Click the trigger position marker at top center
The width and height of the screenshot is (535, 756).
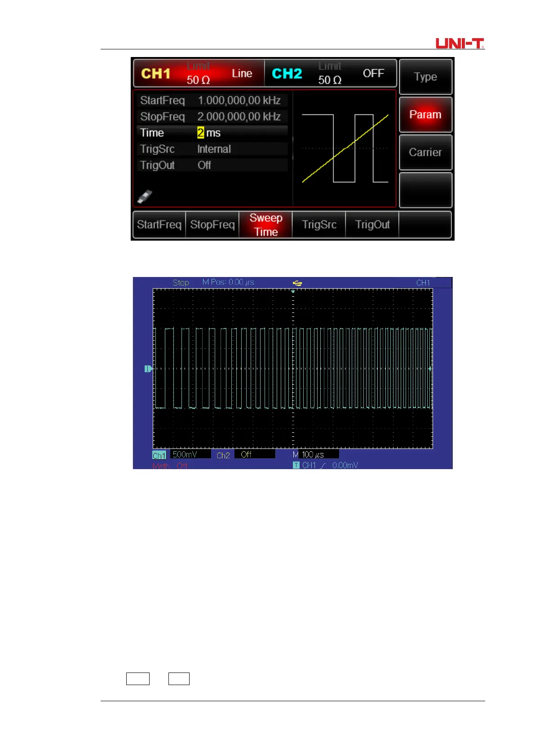[293, 291]
